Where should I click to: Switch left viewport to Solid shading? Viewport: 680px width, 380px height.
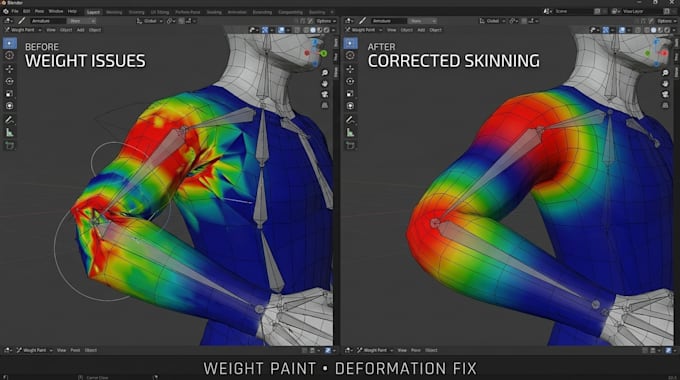(x=313, y=30)
